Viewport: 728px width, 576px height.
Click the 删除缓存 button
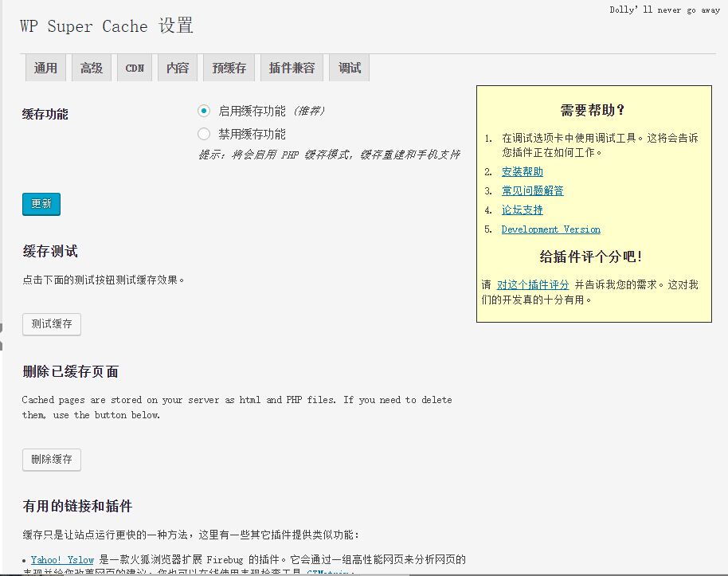tap(52, 460)
